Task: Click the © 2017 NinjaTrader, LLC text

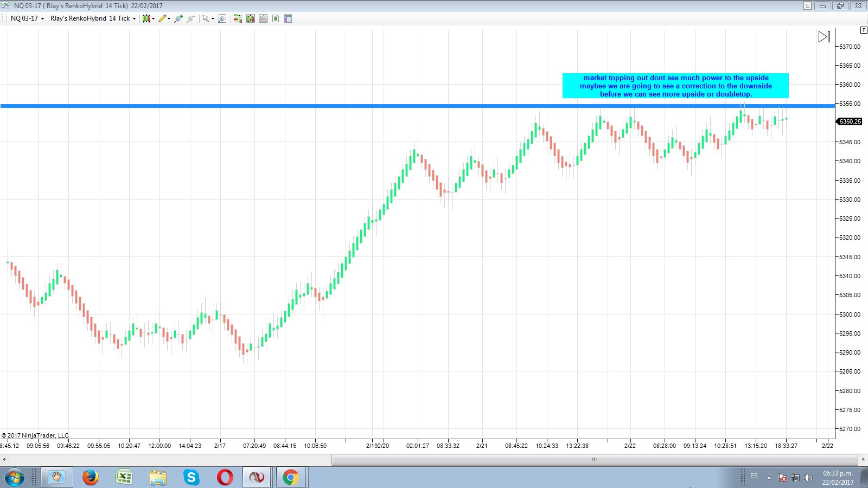Action: [35, 435]
